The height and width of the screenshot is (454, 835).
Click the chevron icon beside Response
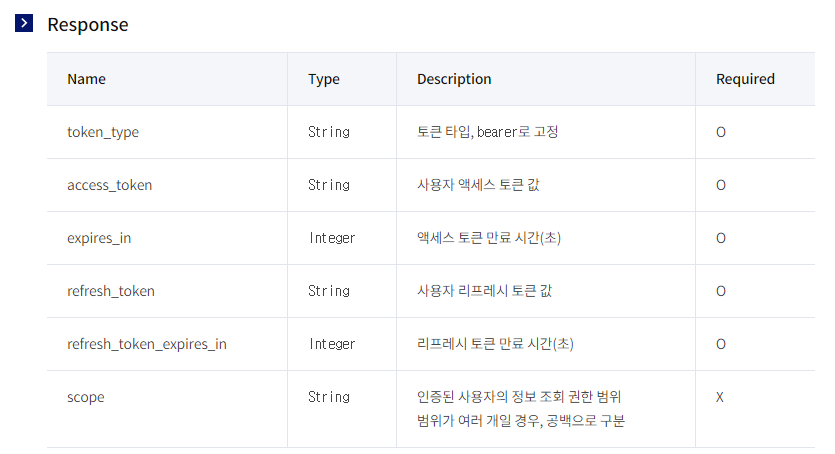pyautogui.click(x=24, y=23)
